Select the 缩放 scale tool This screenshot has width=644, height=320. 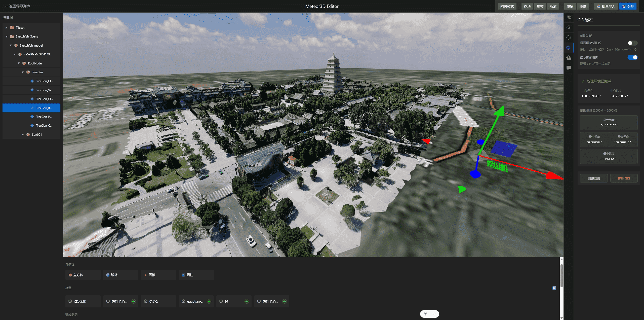[x=553, y=6]
